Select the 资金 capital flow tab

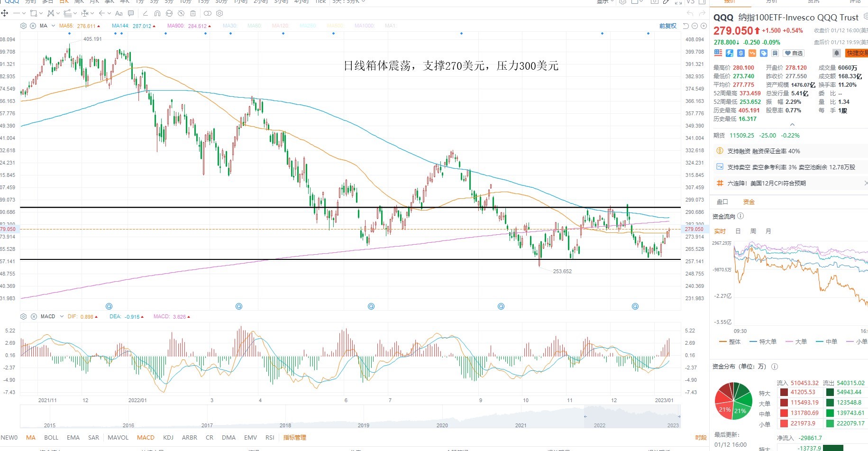click(x=749, y=202)
